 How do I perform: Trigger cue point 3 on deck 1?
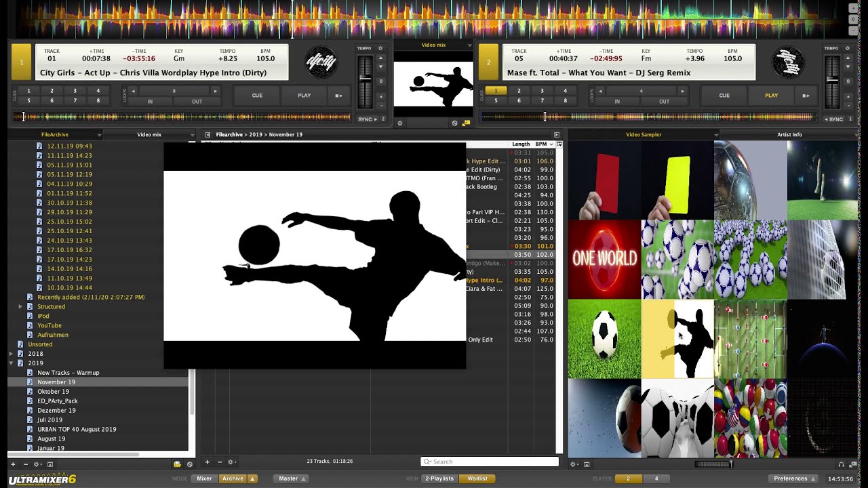75,91
